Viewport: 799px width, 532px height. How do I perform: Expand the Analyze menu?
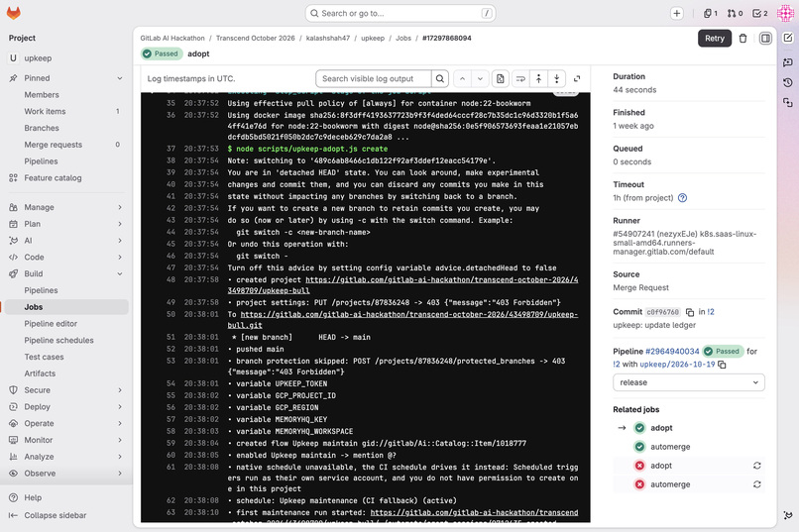[65, 457]
